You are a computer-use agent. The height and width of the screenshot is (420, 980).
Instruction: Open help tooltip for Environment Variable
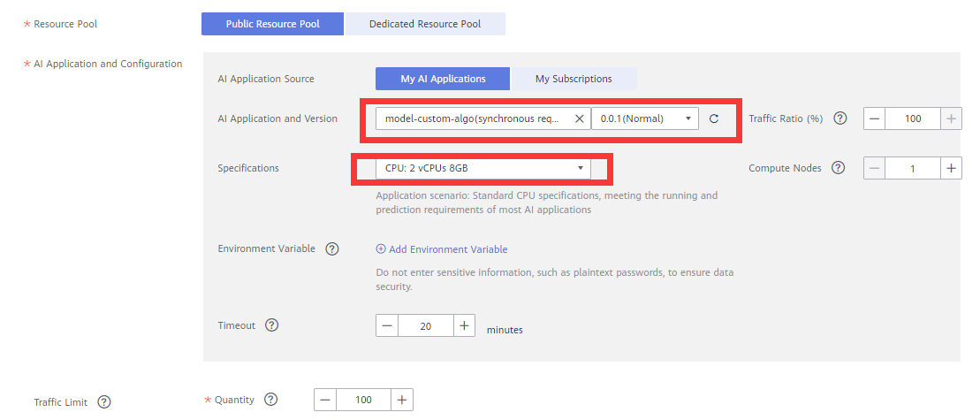[x=332, y=249]
